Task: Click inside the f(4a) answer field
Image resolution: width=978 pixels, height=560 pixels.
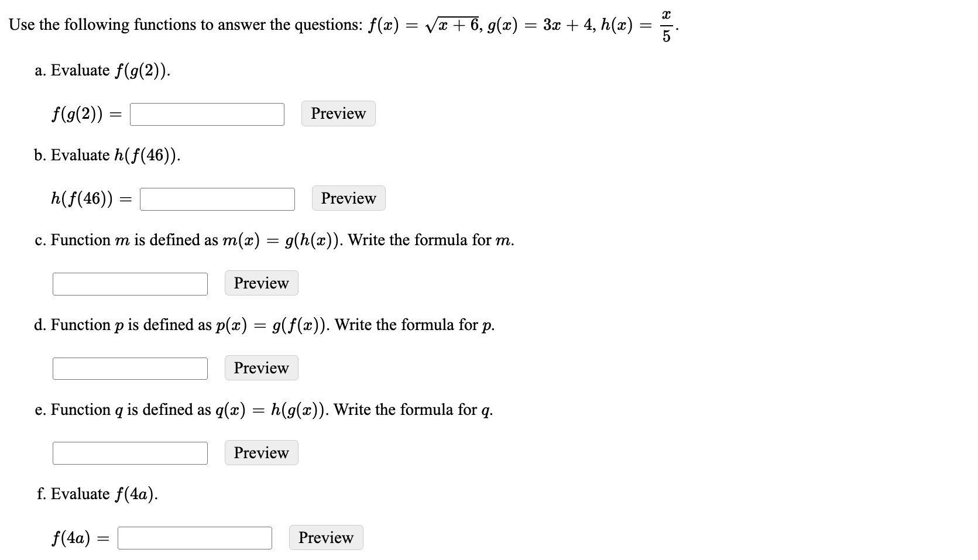Action: [x=194, y=538]
